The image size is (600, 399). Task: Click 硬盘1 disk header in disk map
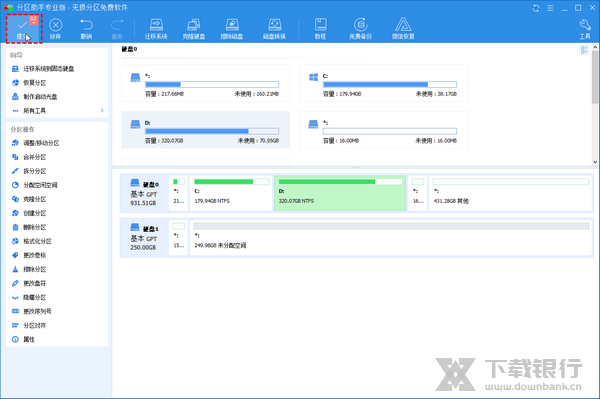pos(144,237)
